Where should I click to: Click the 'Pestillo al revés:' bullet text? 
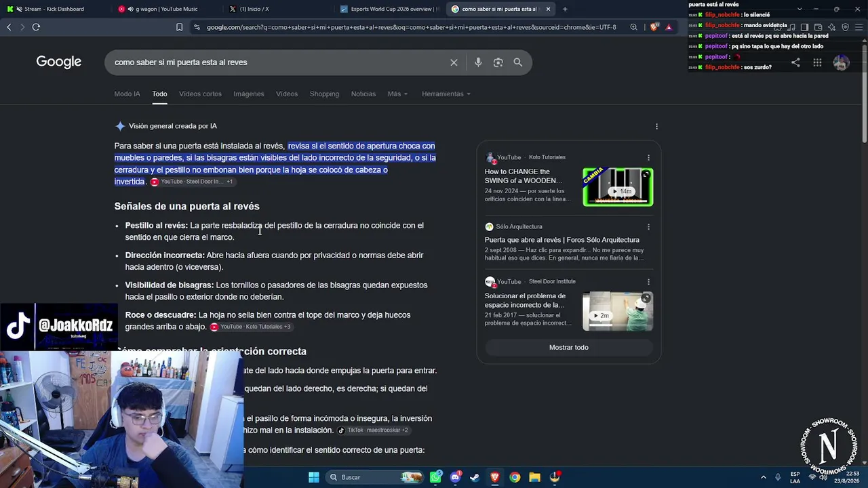point(157,226)
